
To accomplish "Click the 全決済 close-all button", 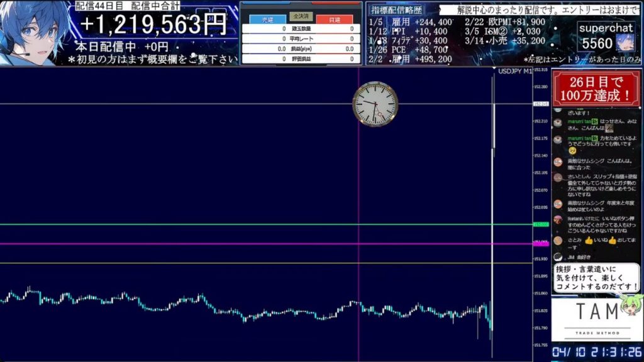I will [301, 16].
